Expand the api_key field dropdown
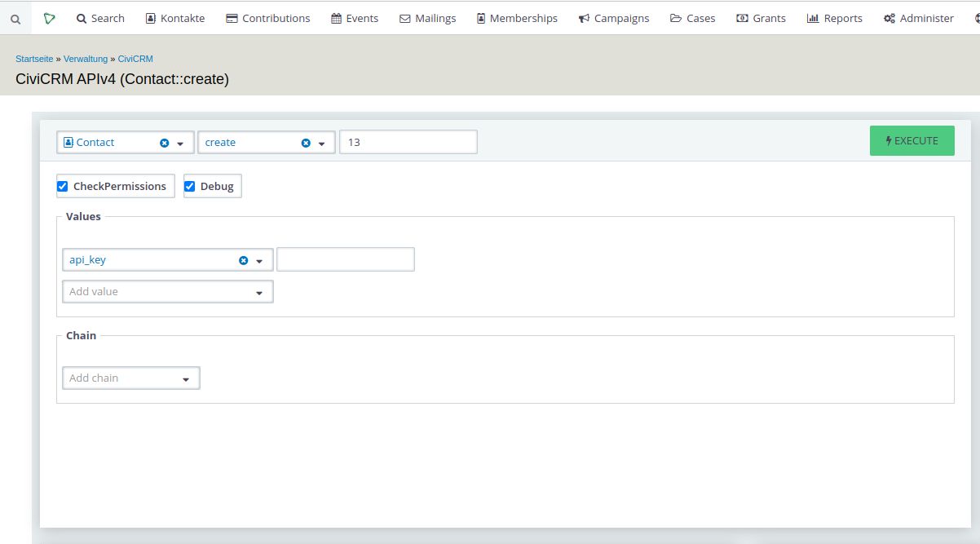 (x=259, y=261)
